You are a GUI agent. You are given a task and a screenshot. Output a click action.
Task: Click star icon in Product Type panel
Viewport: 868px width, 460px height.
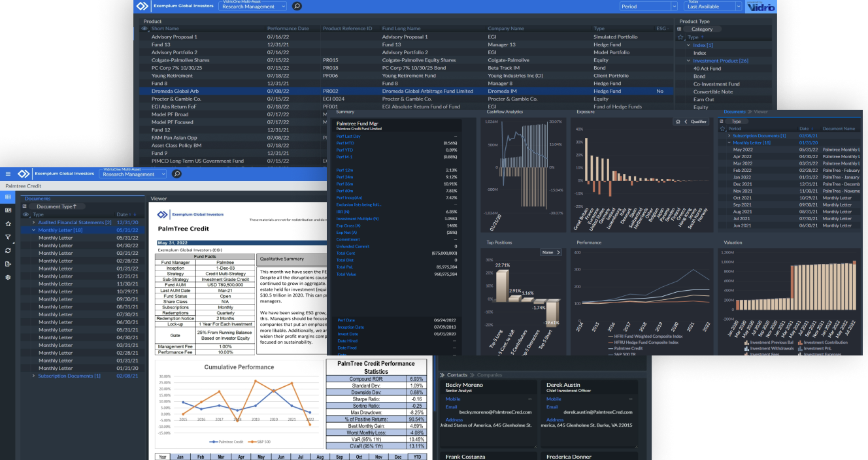(x=680, y=37)
